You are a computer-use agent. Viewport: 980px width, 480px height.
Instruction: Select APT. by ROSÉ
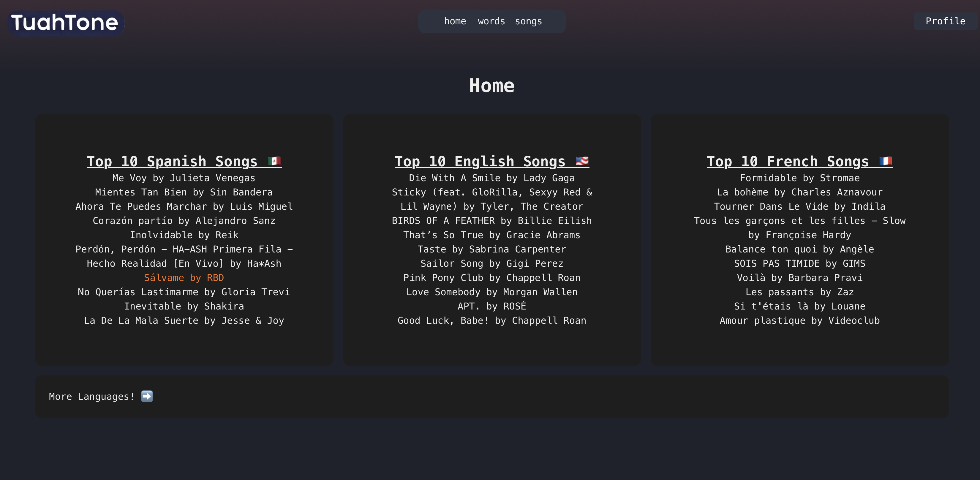point(491,307)
